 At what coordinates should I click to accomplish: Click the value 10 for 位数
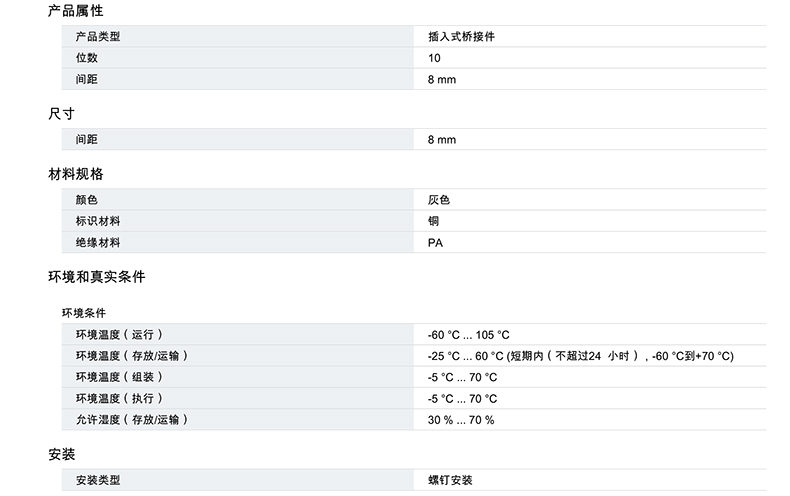click(x=434, y=58)
